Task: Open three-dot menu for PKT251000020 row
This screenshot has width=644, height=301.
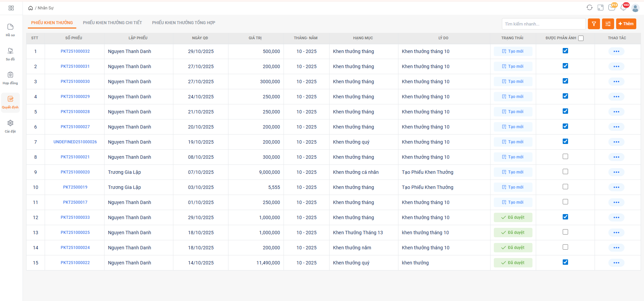Action: pyautogui.click(x=616, y=172)
